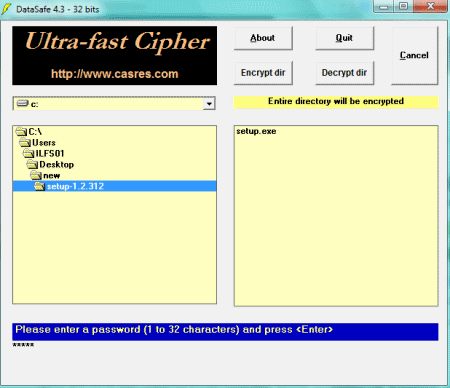Viewport: 450px width, 388px height.
Task: Select the c: drive combo box
Action: (114, 104)
